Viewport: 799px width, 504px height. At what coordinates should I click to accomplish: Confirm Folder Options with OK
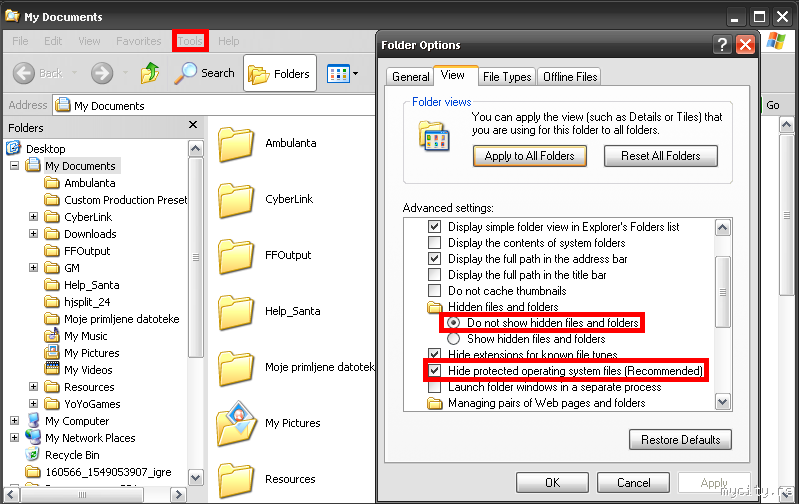coord(552,482)
